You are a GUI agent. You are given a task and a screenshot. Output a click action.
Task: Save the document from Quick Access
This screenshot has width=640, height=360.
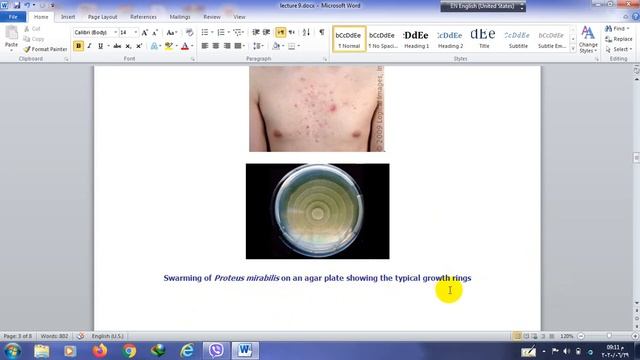17,5
